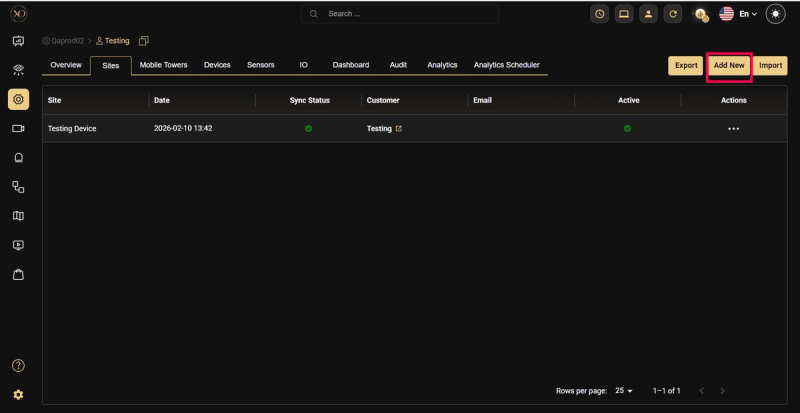Click the 1–1 of 1 pagination text
800x413 pixels.
666,391
